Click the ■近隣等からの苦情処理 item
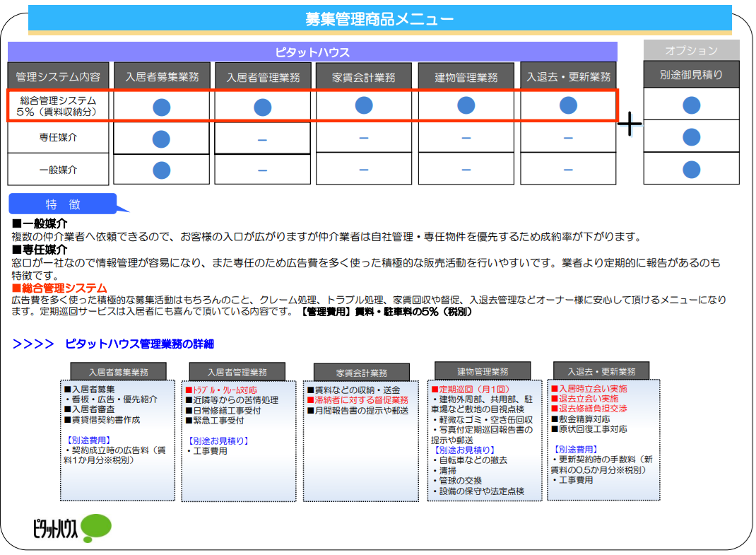The width and height of the screenshot is (756, 555). [232, 400]
